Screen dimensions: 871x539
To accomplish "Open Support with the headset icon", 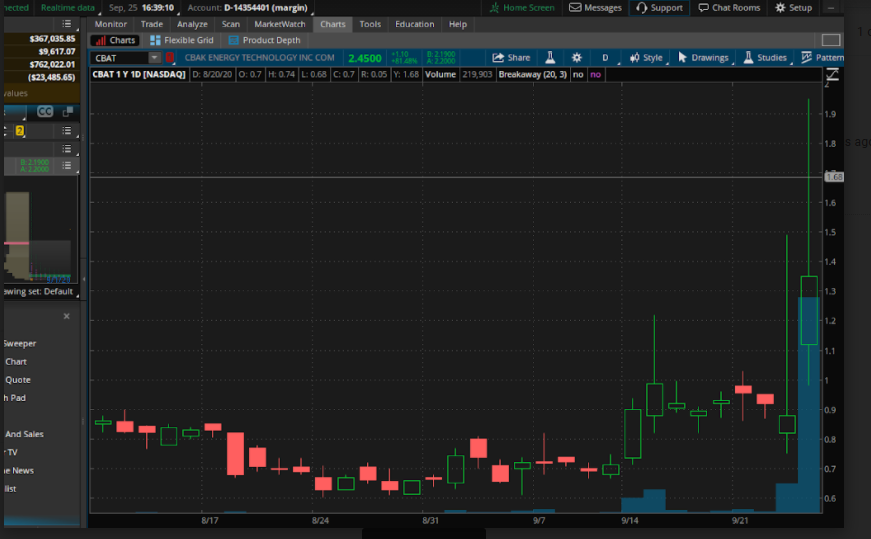I will (x=659, y=8).
